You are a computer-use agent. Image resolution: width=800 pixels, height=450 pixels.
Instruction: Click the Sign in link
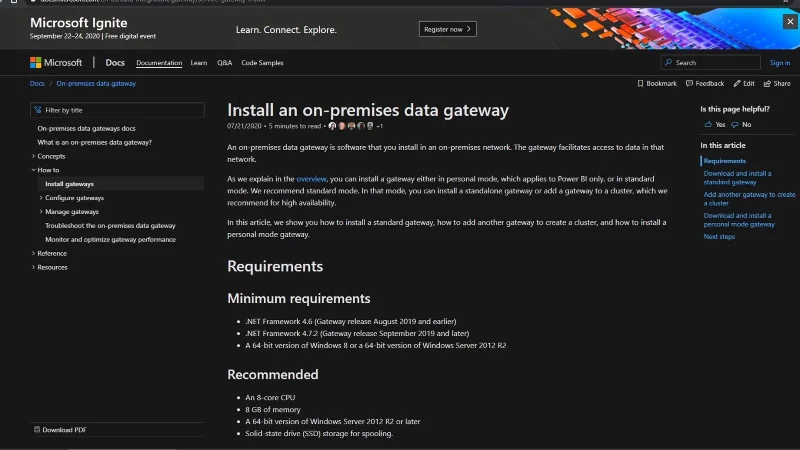(780, 63)
